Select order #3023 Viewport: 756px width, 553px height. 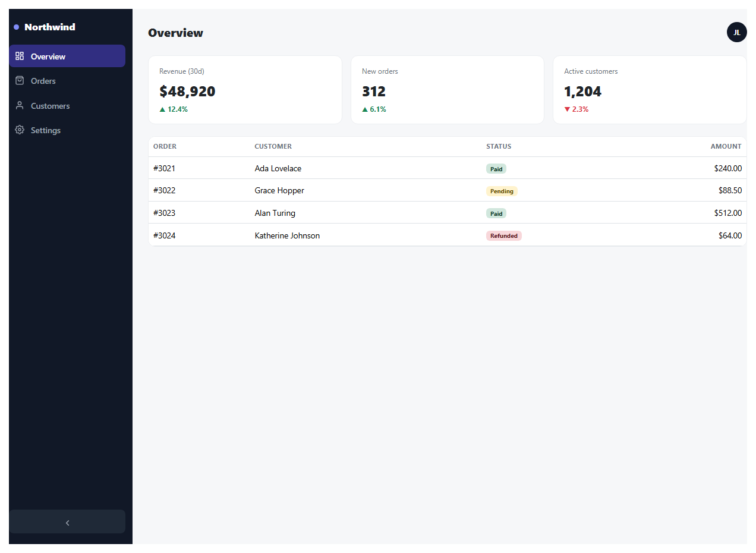pyautogui.click(x=164, y=213)
